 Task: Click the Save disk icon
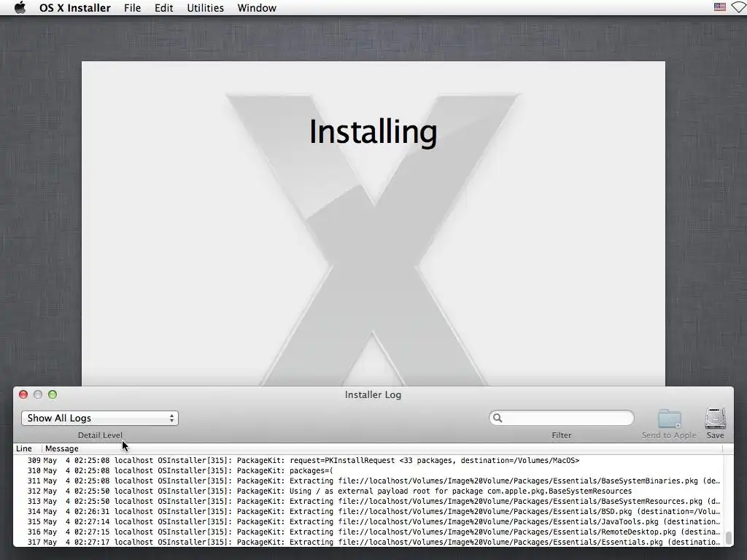(x=716, y=419)
